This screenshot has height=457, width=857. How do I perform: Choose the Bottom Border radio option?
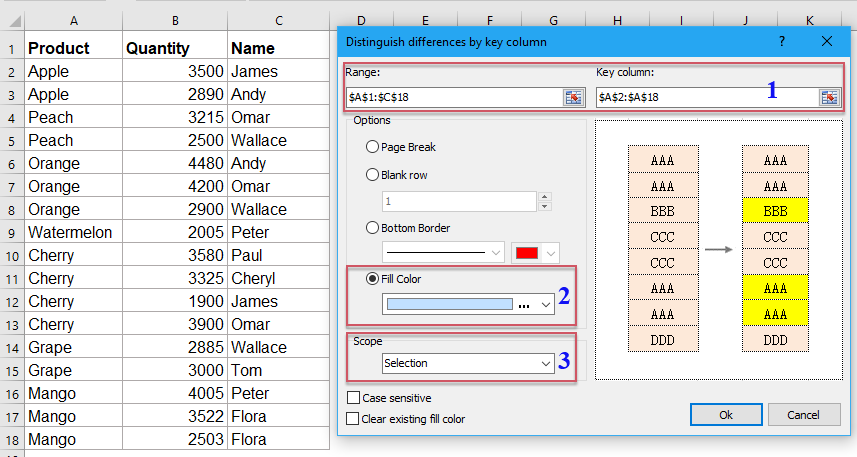(x=373, y=228)
